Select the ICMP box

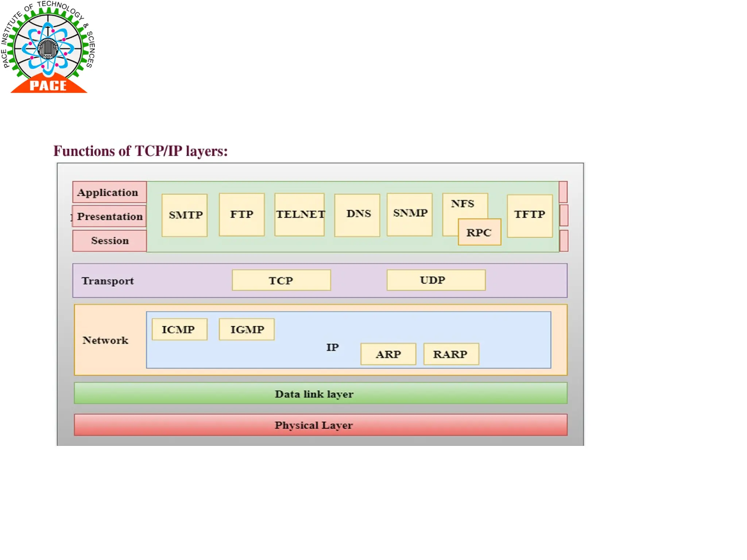[179, 329]
